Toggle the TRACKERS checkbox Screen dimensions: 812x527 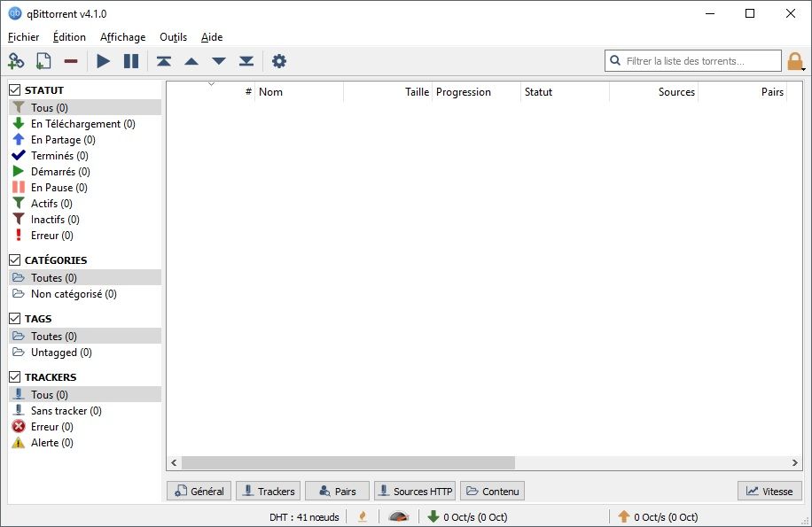15,376
